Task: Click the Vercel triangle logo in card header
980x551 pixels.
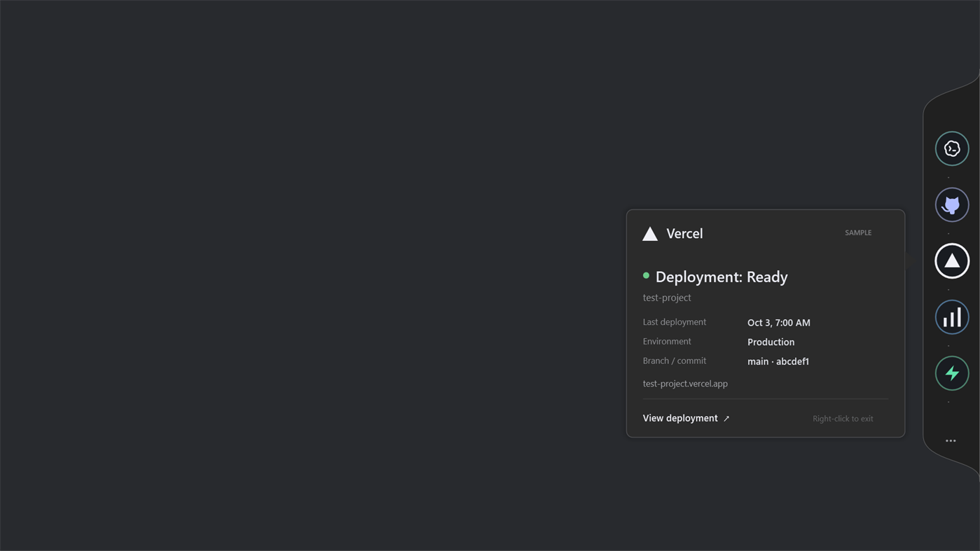Action: [650, 234]
